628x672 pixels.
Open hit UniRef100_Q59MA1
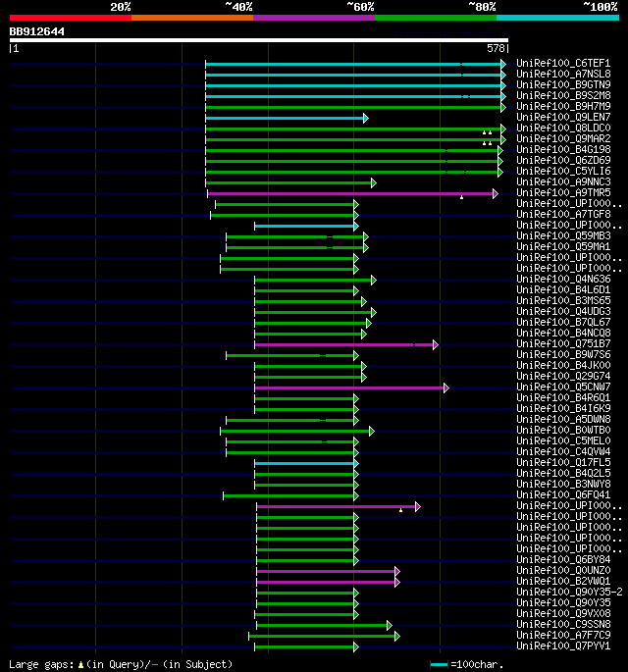tap(563, 247)
